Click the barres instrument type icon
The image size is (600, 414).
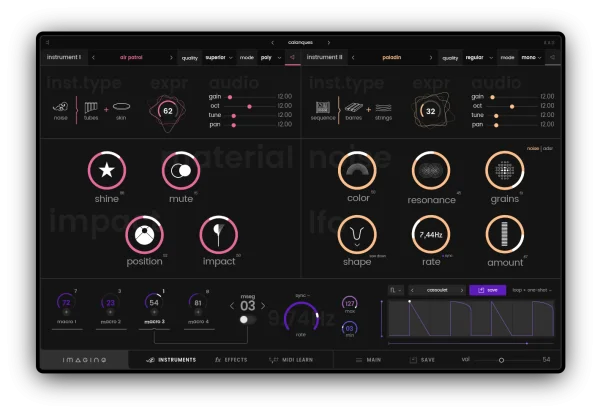[354, 108]
